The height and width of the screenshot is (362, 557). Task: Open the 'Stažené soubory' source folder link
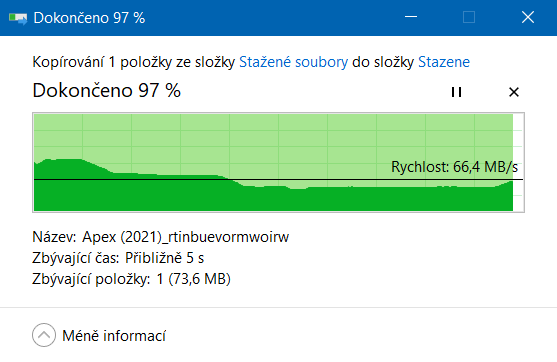click(293, 62)
